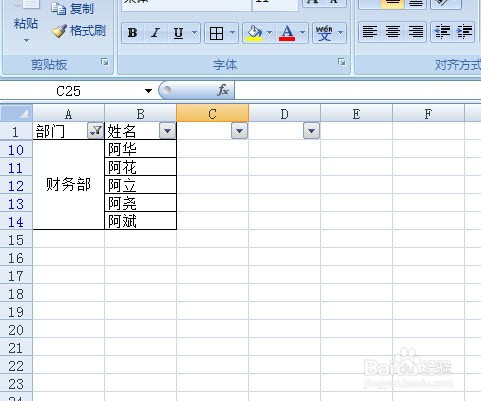Click the Copy (复制) button
Viewport: 481px width, 401px height.
73,8
